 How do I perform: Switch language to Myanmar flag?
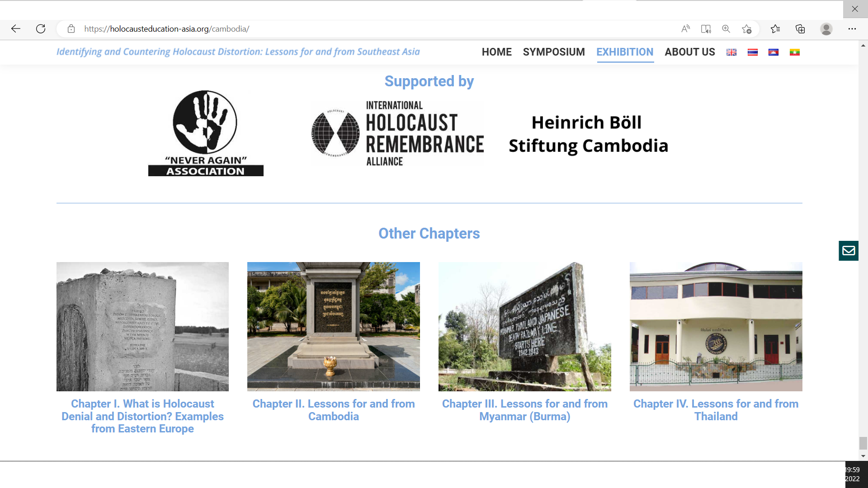(795, 52)
